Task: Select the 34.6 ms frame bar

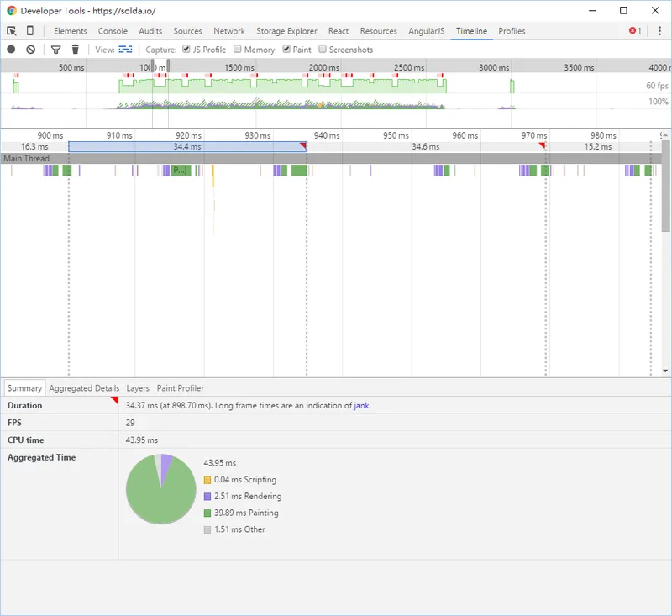Action: [425, 146]
